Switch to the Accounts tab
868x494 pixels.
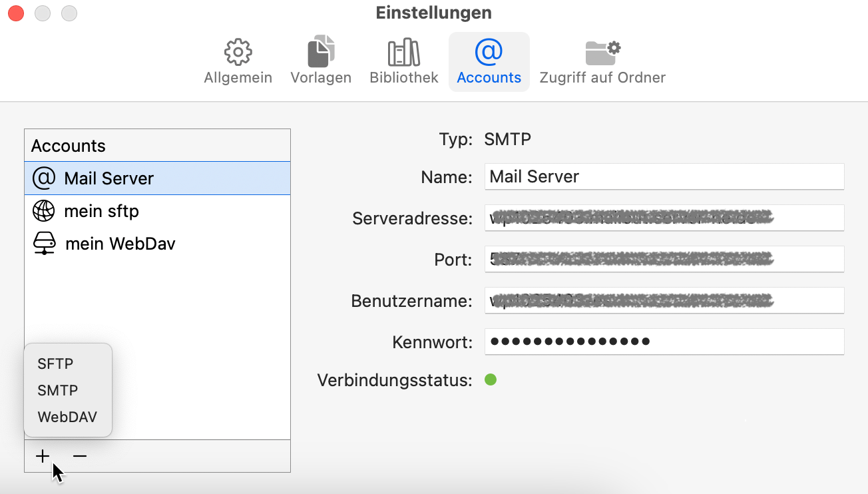[x=489, y=61]
